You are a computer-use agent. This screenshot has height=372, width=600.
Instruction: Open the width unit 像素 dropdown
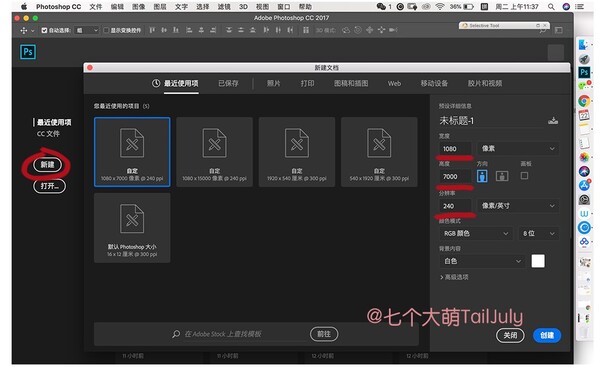click(x=518, y=148)
